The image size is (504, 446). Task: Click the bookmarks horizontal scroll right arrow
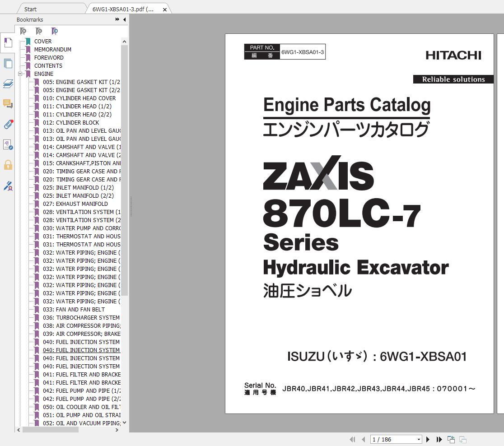pyautogui.click(x=117, y=430)
